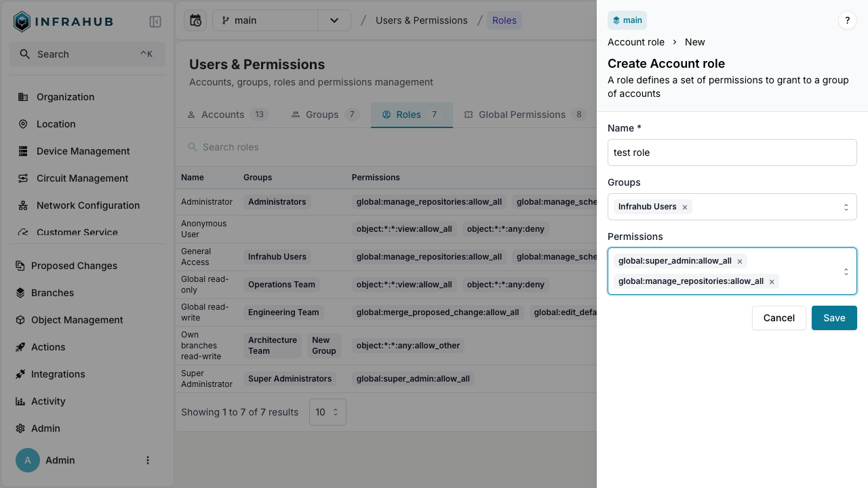Click the sidebar Search box
This screenshot has height=488, width=868.
pos(87,54)
